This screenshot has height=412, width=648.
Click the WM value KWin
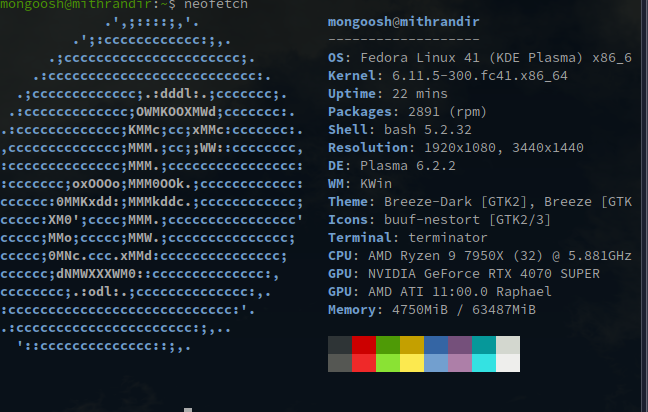[x=376, y=183]
